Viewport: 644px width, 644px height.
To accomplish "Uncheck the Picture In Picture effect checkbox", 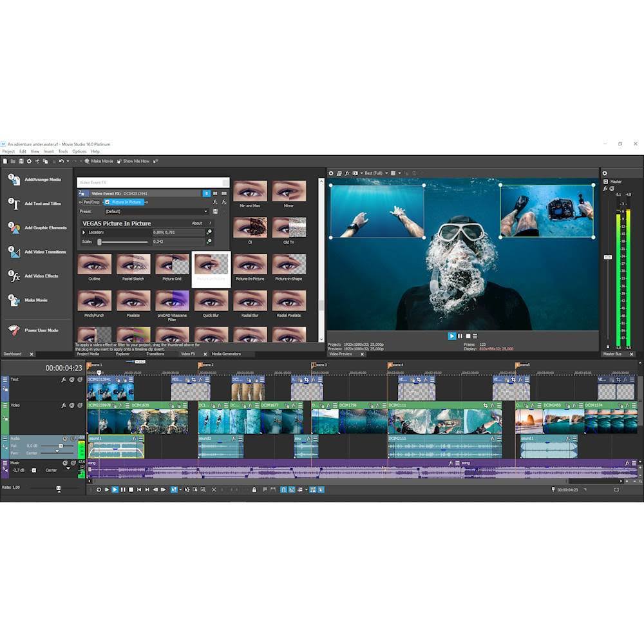I will (107, 202).
